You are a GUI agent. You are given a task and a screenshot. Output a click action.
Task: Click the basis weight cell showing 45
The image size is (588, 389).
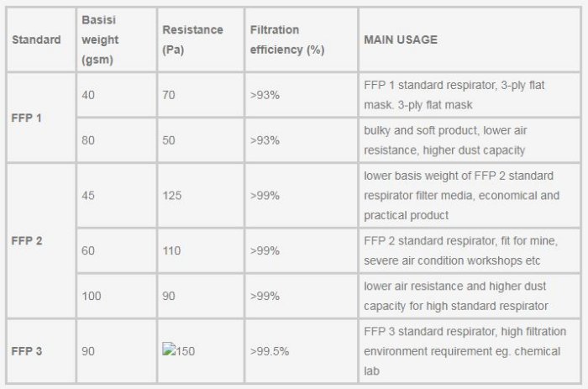click(88, 195)
